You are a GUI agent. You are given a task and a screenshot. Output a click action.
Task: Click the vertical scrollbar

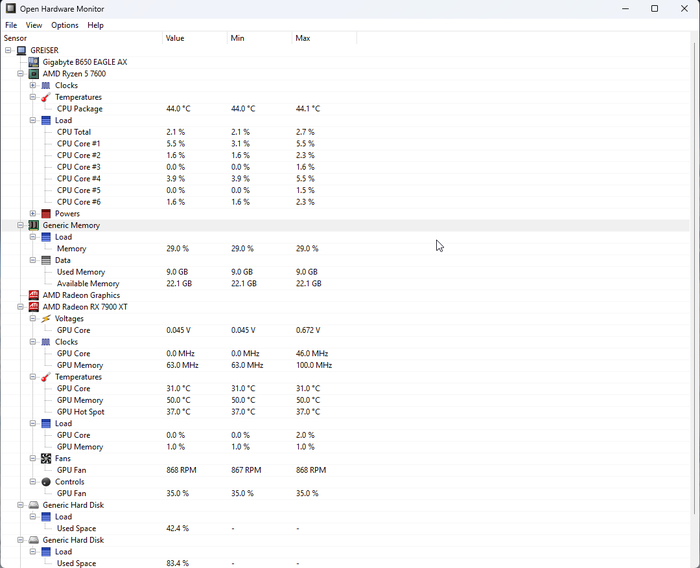coord(695,278)
